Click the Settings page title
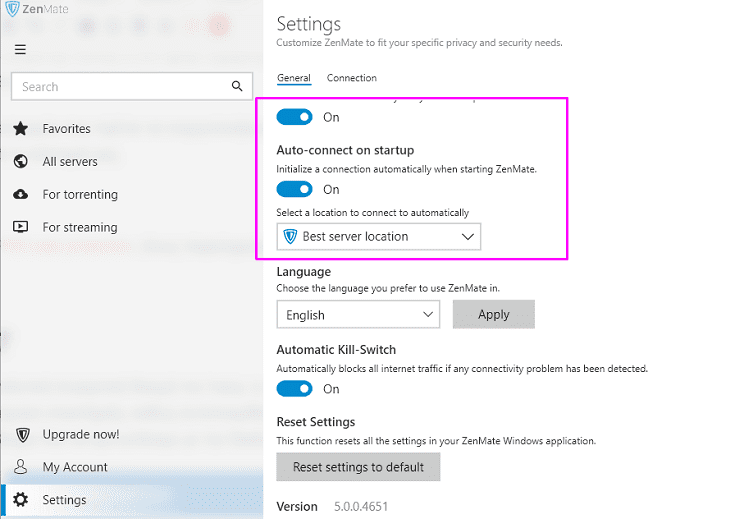This screenshot has height=519, width=750. point(309,24)
